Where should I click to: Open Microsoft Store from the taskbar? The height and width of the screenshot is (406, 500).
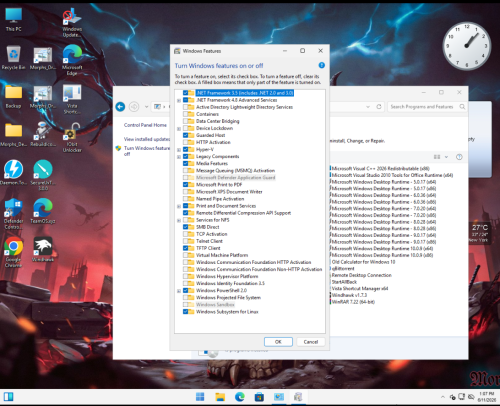click(x=259, y=397)
